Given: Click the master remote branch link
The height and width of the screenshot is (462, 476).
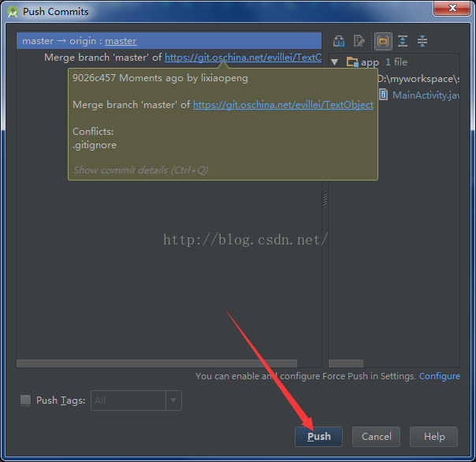Looking at the screenshot, I should (121, 41).
